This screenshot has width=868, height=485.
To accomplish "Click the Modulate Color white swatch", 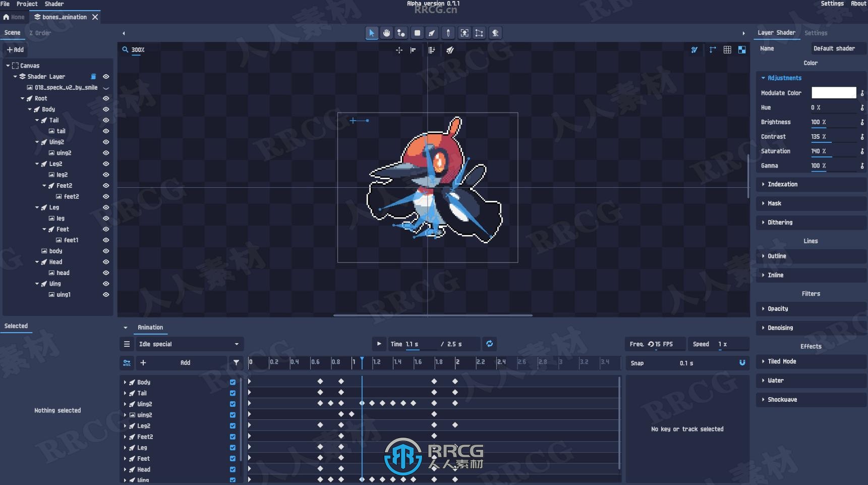I will (x=834, y=93).
